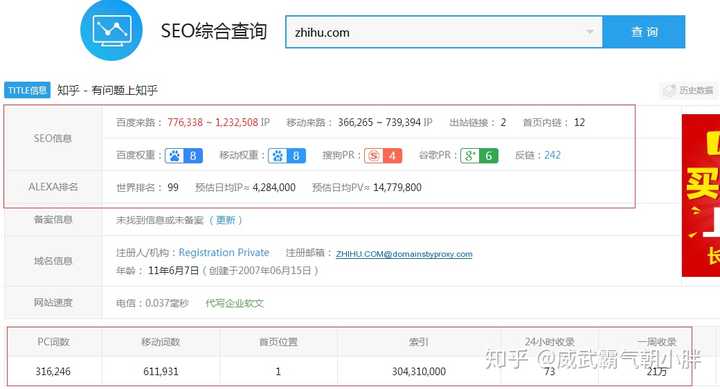Click the TITLE信息 badge
720x389 pixels.
click(x=28, y=90)
